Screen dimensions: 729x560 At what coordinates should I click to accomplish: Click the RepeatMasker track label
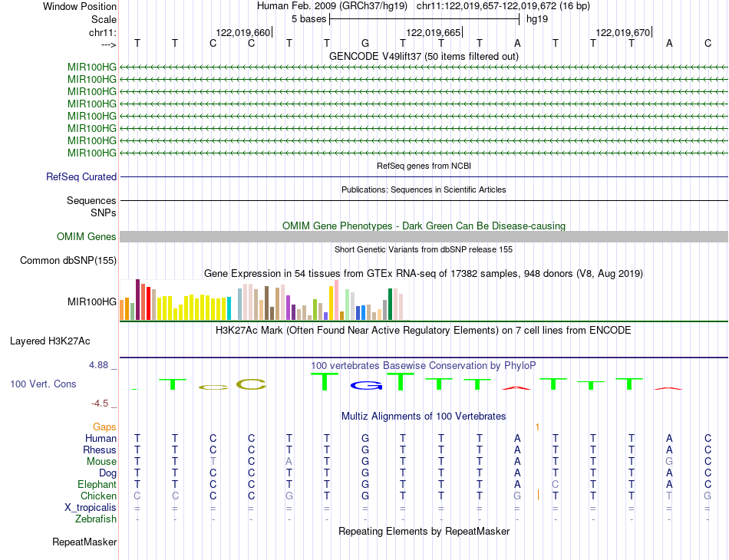[84, 542]
